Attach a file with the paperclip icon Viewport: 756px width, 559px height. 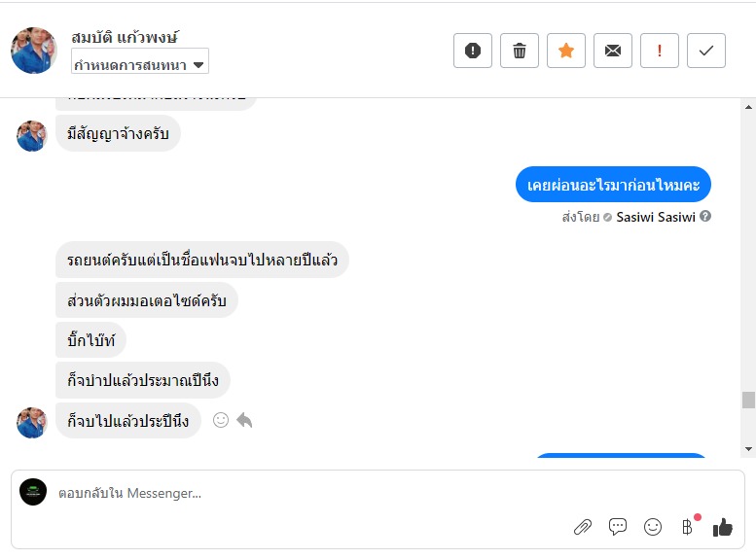(583, 527)
